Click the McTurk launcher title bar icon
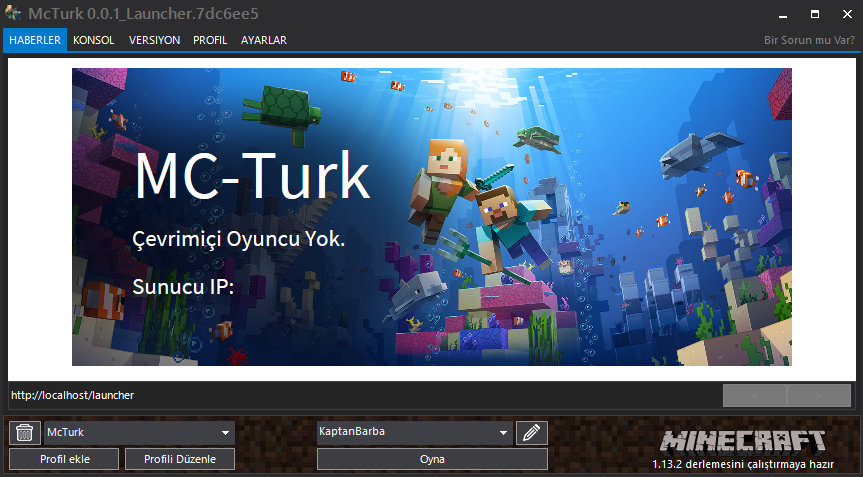863x477 pixels. [x=13, y=13]
